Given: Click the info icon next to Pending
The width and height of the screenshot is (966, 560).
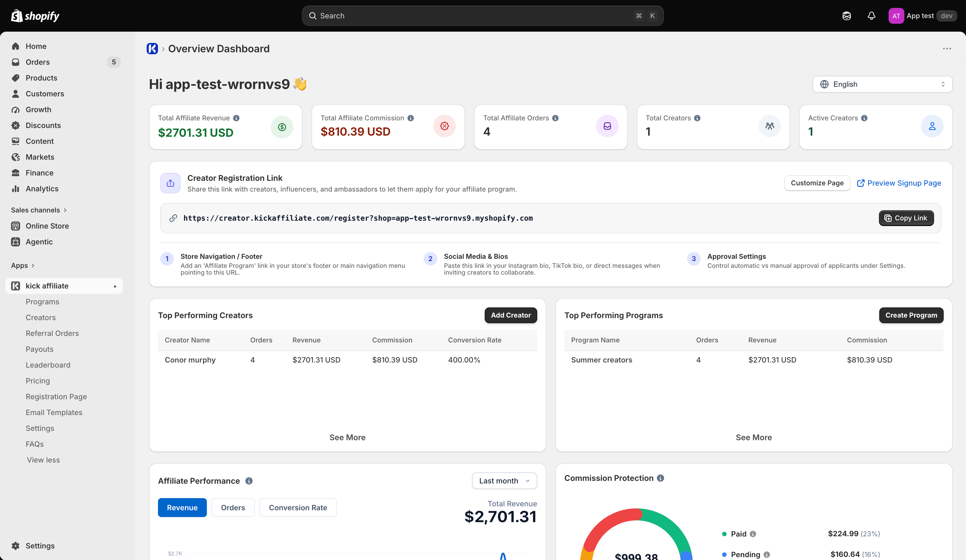Looking at the screenshot, I should (767, 554).
